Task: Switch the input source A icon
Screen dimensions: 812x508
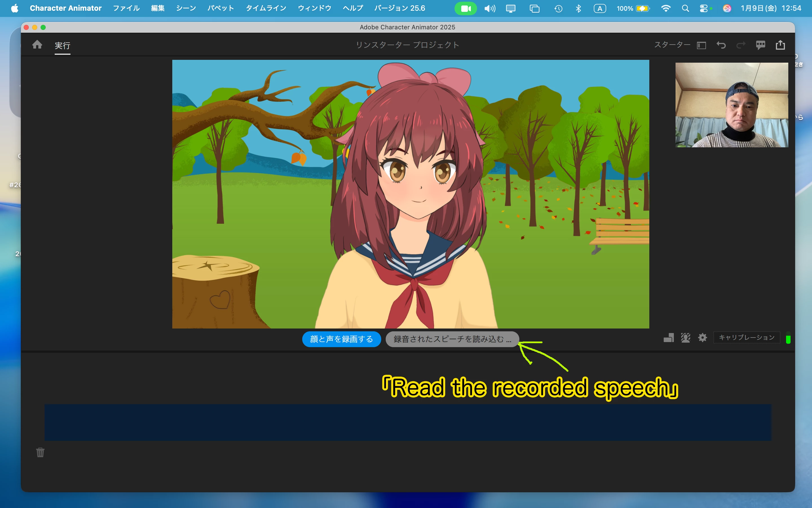Action: 600,8
